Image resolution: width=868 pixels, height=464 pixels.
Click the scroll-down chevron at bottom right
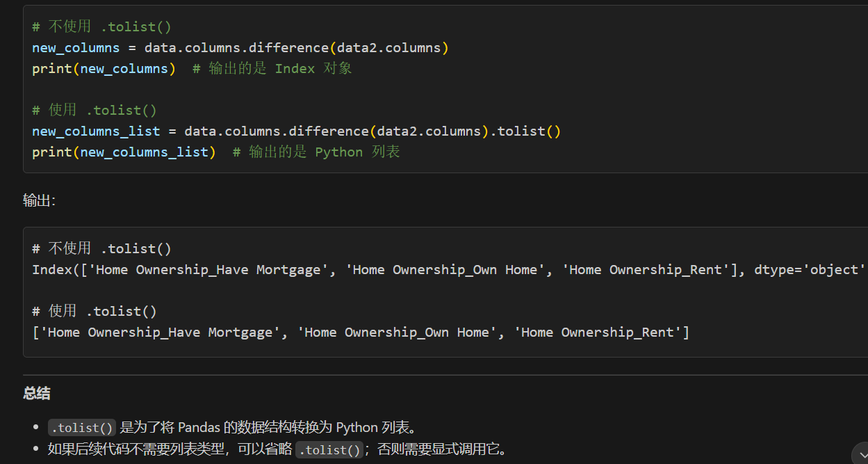[x=862, y=456]
